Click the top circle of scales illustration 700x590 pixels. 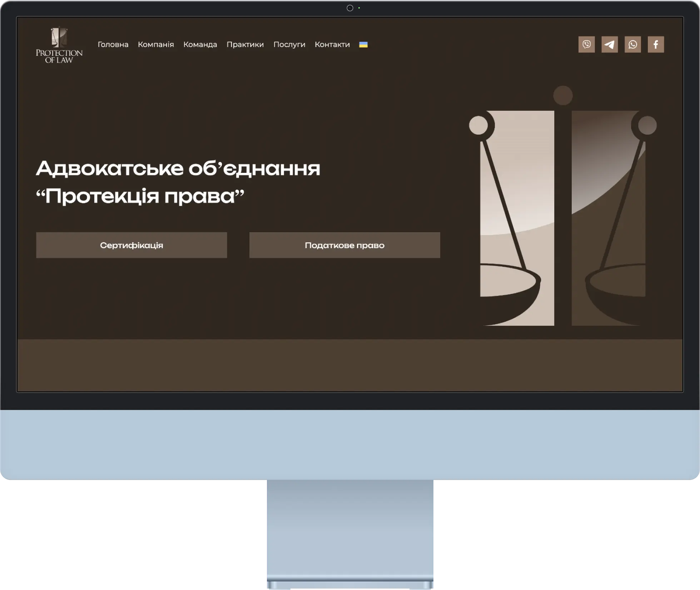563,95
